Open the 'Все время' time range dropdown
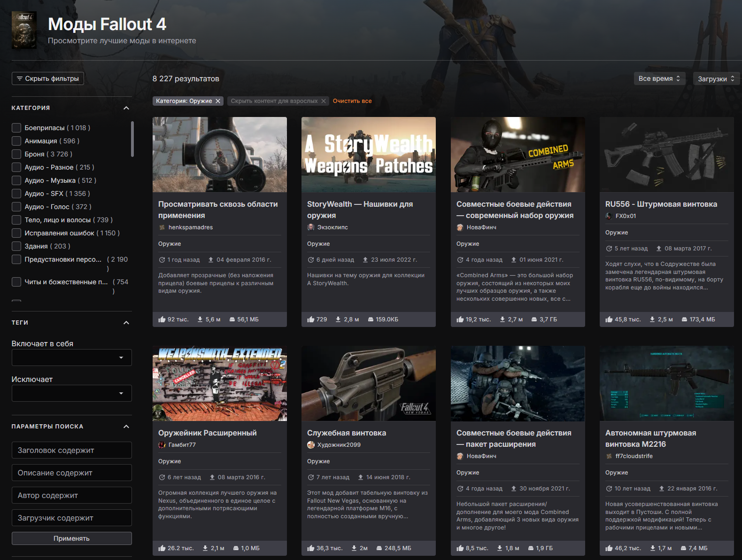This screenshot has height=560, width=742. [x=659, y=78]
